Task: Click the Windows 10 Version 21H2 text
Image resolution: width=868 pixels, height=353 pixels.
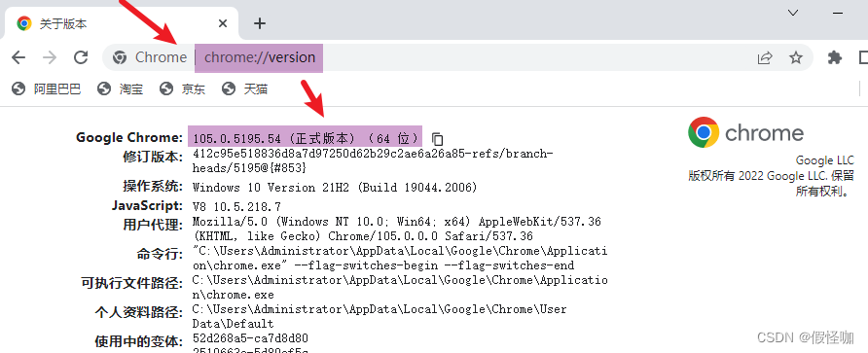Action: (335, 188)
